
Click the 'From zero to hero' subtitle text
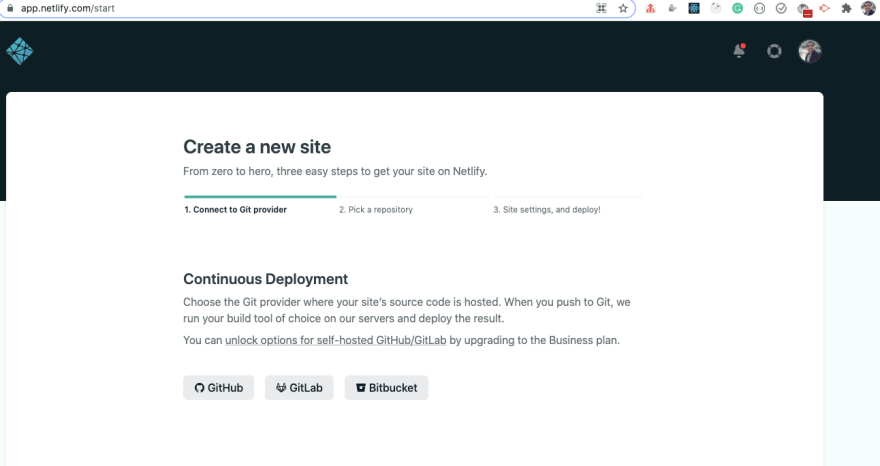point(335,171)
